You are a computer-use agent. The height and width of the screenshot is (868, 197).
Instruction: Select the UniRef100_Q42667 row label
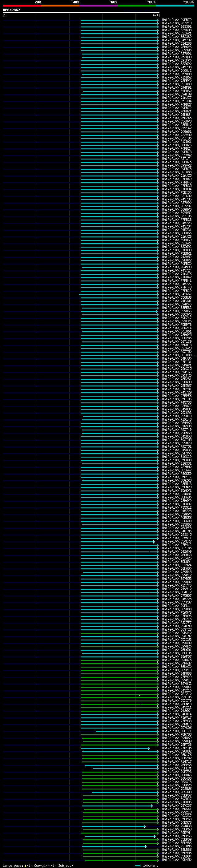click(x=177, y=294)
